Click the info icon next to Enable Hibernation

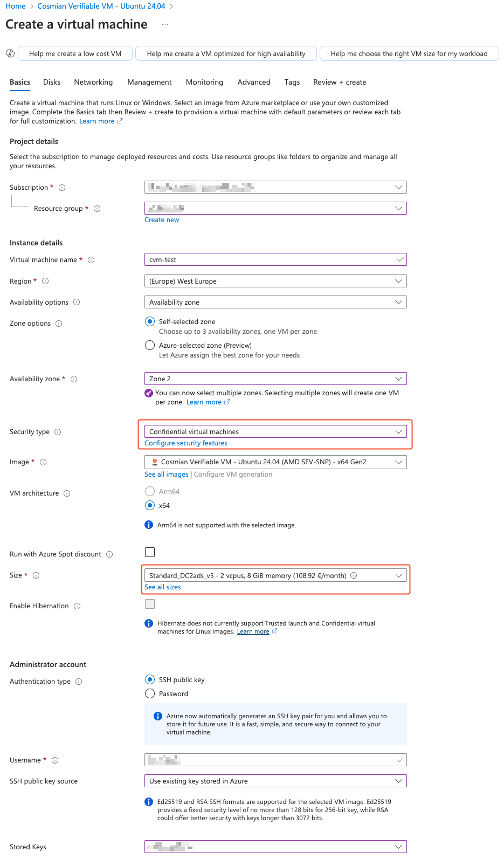(77, 606)
